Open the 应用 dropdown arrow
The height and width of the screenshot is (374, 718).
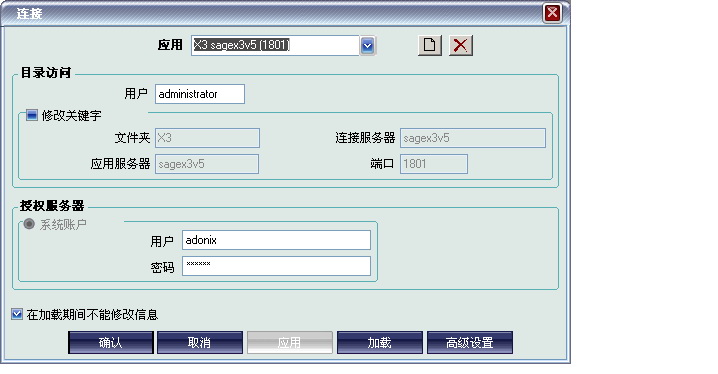pyautogui.click(x=367, y=46)
